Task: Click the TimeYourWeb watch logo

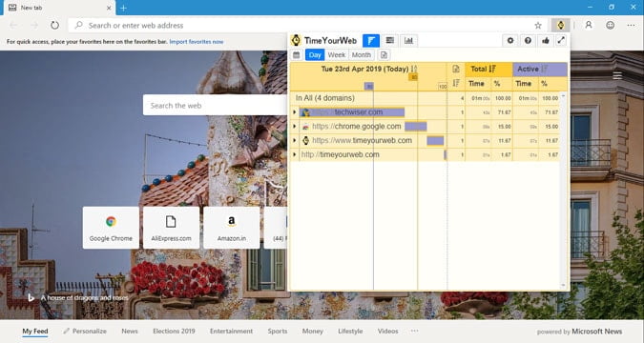Action: 296,40
